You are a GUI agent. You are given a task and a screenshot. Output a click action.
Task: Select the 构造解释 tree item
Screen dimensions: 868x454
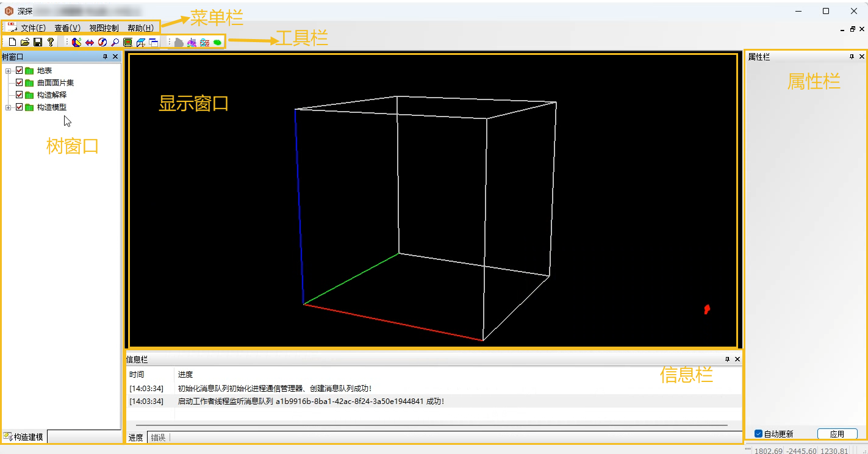click(52, 95)
